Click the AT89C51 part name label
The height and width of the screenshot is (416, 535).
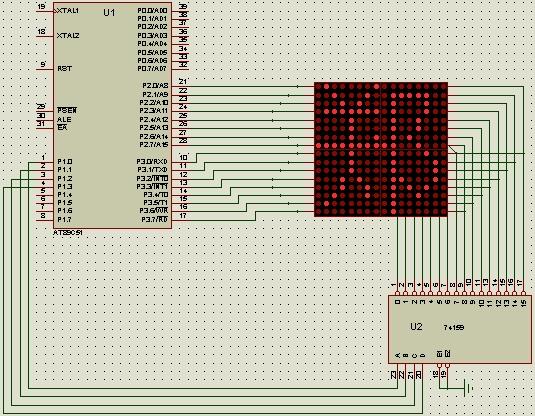coord(68,233)
